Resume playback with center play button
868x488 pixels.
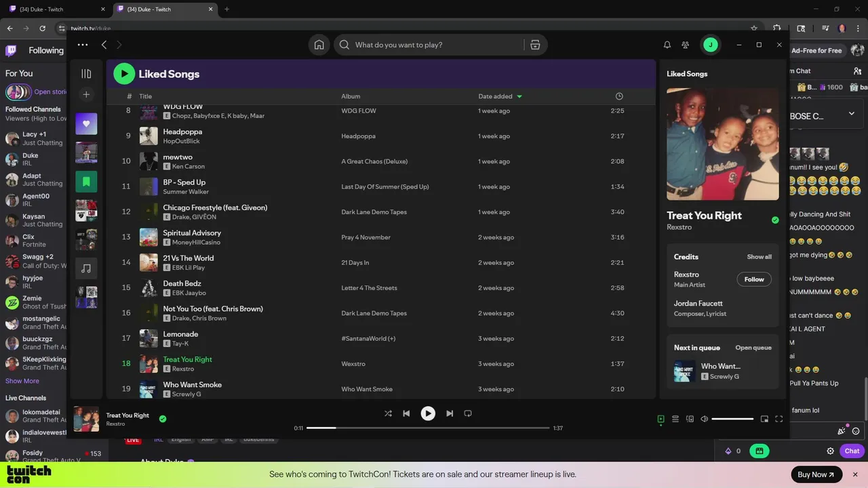428,413
